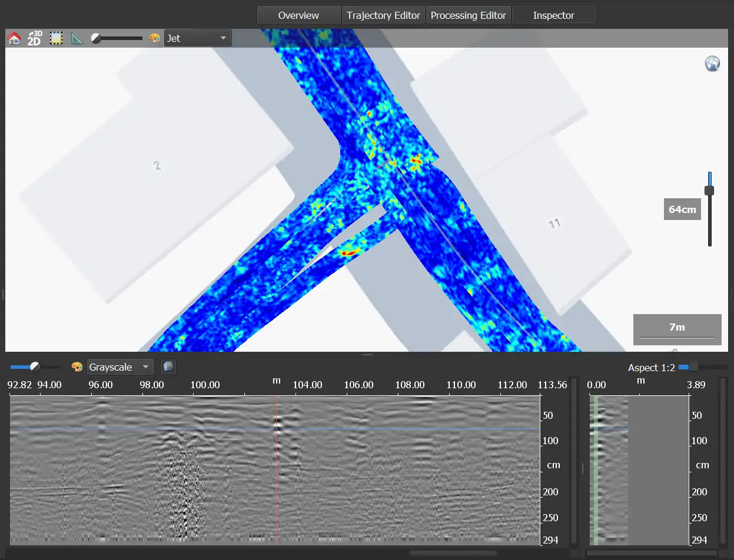Click the horizontal scrollbar below the cross-section

(x=652, y=553)
